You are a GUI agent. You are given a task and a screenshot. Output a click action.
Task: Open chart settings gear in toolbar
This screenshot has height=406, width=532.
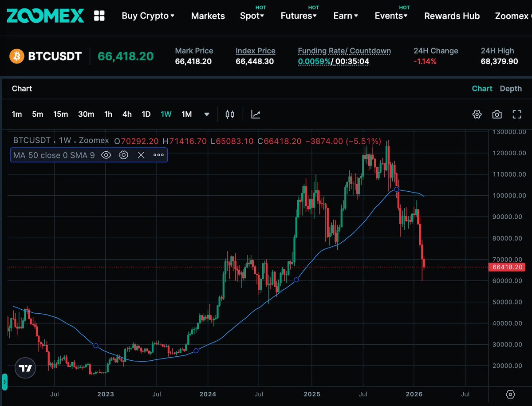477,114
